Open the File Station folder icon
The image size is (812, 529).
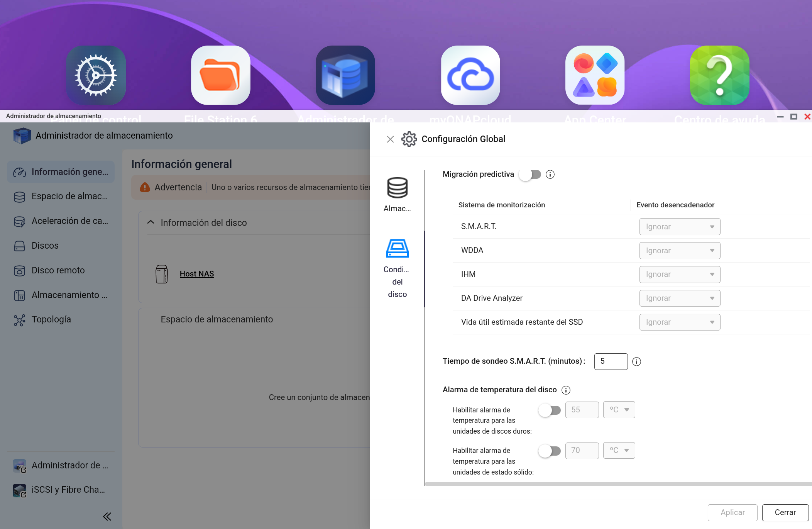pyautogui.click(x=220, y=75)
